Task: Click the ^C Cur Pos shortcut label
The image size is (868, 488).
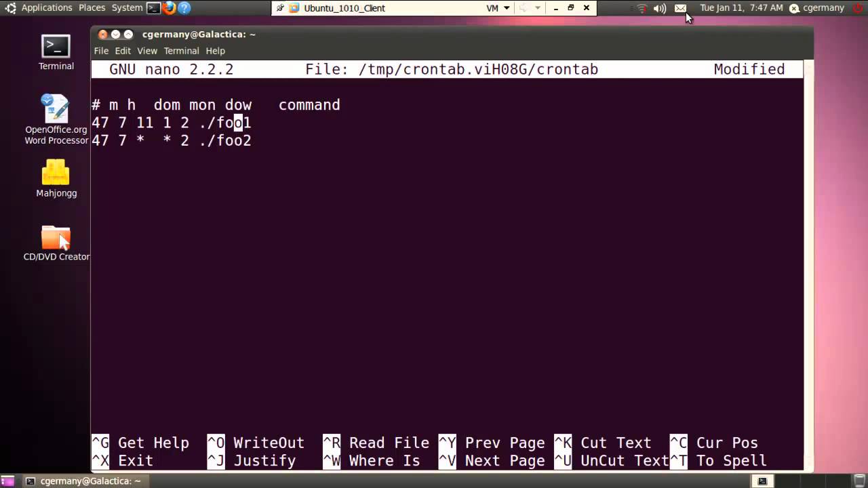Action: [x=714, y=443]
